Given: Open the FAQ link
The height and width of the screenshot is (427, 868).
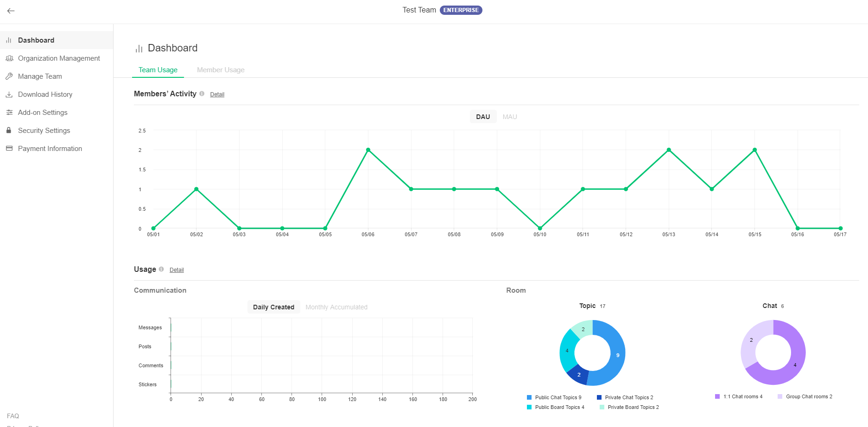Looking at the screenshot, I should point(13,416).
